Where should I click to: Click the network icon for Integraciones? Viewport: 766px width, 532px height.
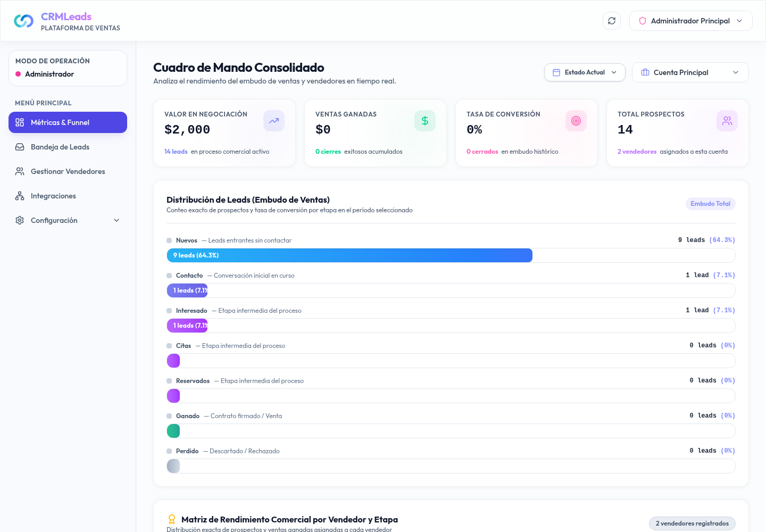[x=20, y=196]
